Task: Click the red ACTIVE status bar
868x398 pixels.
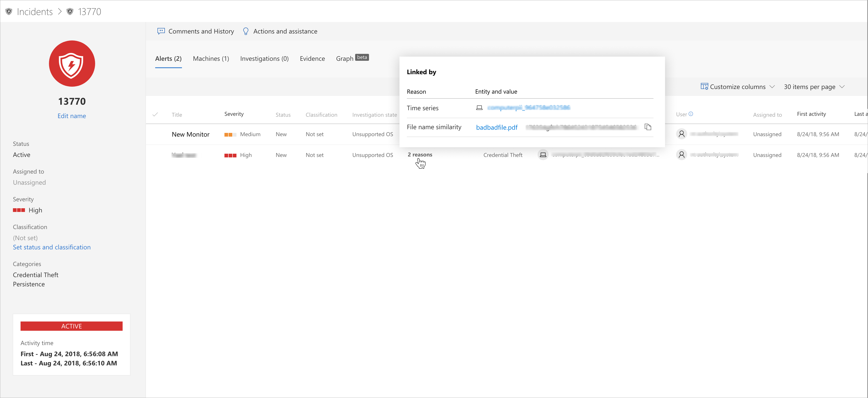Action: 71,326
